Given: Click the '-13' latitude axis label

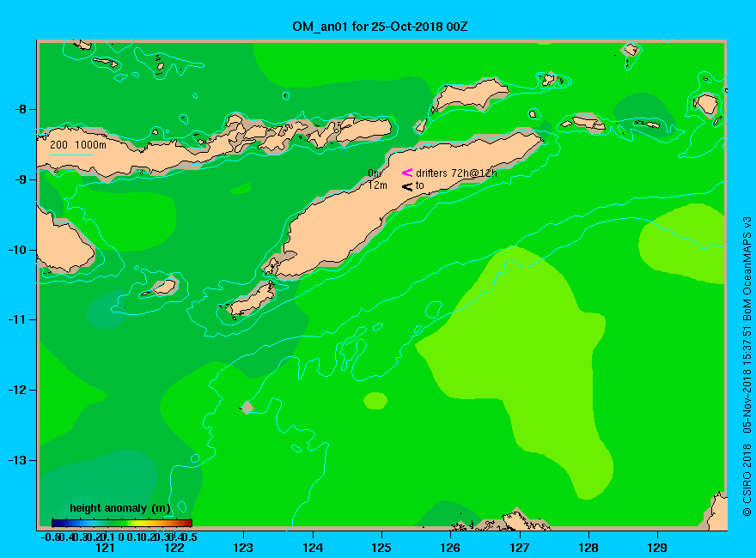Looking at the screenshot, I should pyautogui.click(x=18, y=460).
